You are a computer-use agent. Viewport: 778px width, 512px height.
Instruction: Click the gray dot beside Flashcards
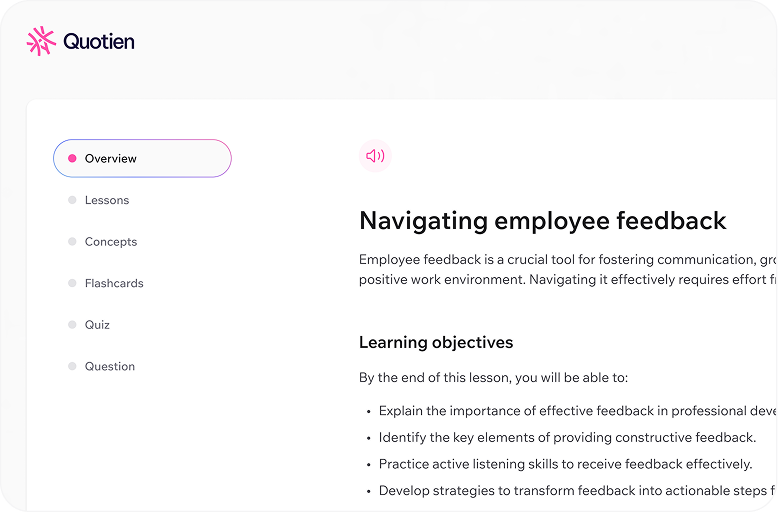(72, 283)
